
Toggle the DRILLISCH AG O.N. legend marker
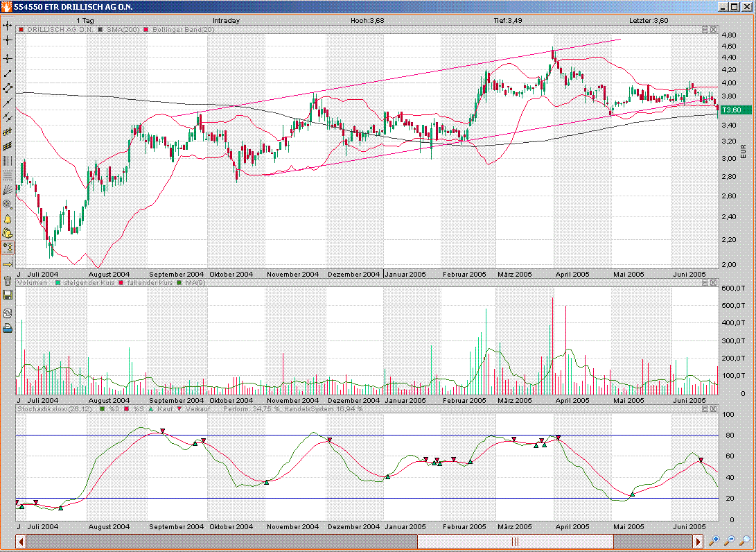(x=21, y=29)
